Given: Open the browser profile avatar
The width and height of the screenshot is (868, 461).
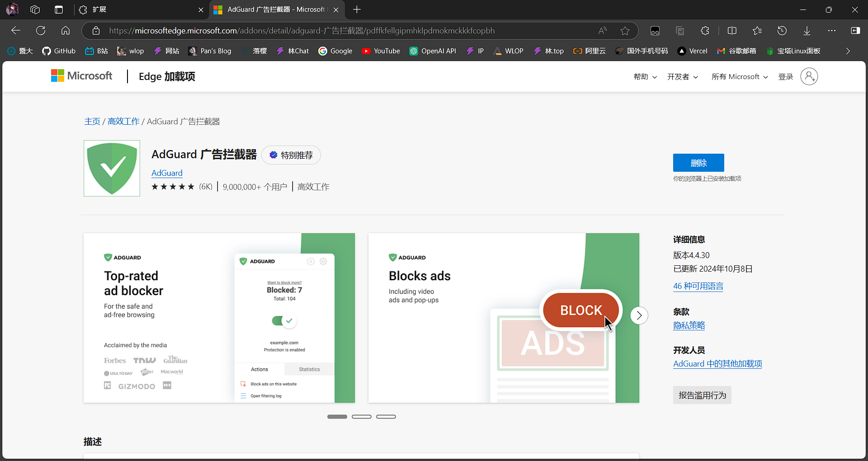Looking at the screenshot, I should pyautogui.click(x=12, y=9).
